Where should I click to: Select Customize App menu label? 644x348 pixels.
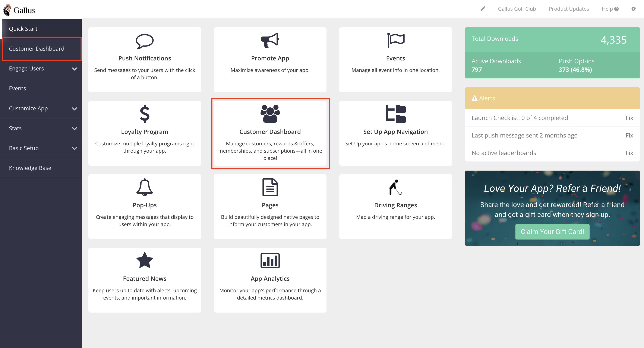pos(28,108)
